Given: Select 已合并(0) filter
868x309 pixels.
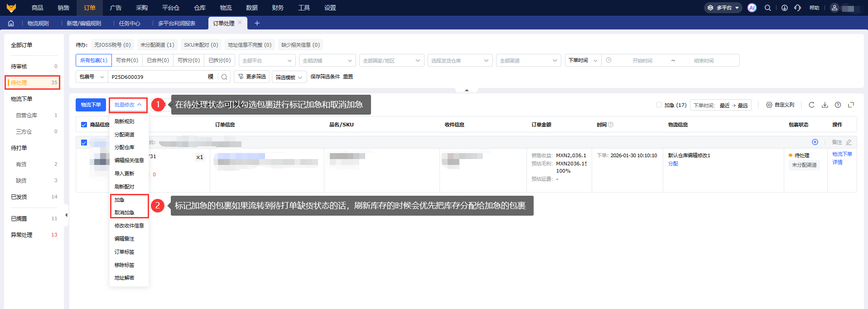Looking at the screenshot, I should (x=158, y=60).
